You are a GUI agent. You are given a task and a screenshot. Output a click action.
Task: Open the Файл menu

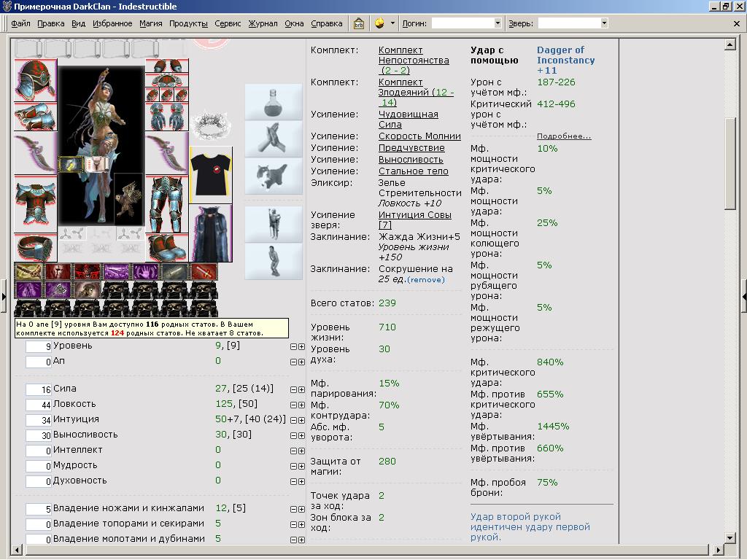(20, 23)
